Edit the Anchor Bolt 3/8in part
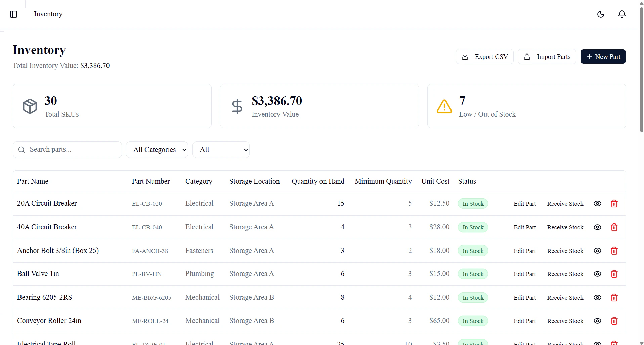Viewport: 644px width, 345px height. pos(524,251)
